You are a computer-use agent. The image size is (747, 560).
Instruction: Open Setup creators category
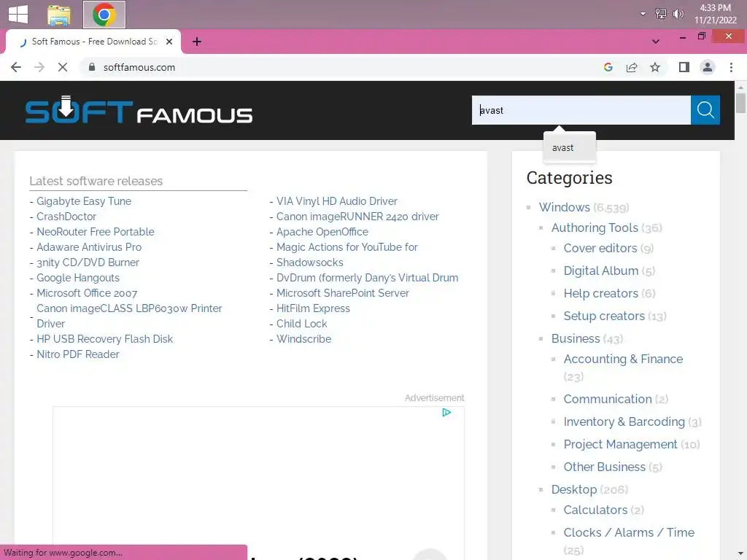point(604,316)
